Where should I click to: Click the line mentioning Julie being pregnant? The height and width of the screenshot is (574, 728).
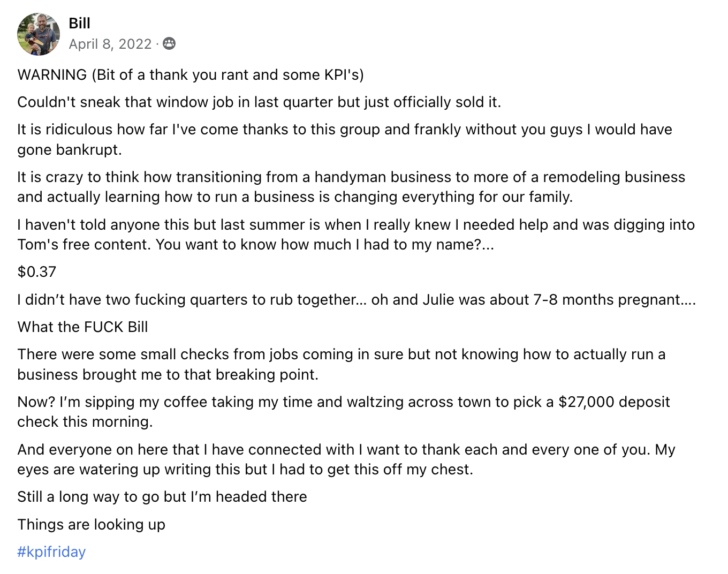click(x=357, y=299)
